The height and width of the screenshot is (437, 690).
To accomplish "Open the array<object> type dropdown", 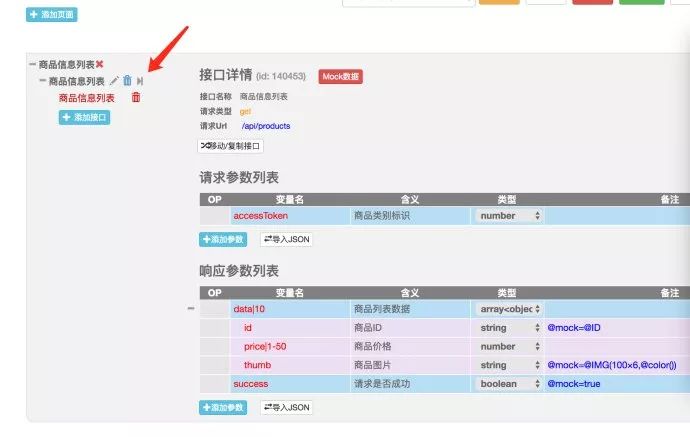I will [508, 309].
